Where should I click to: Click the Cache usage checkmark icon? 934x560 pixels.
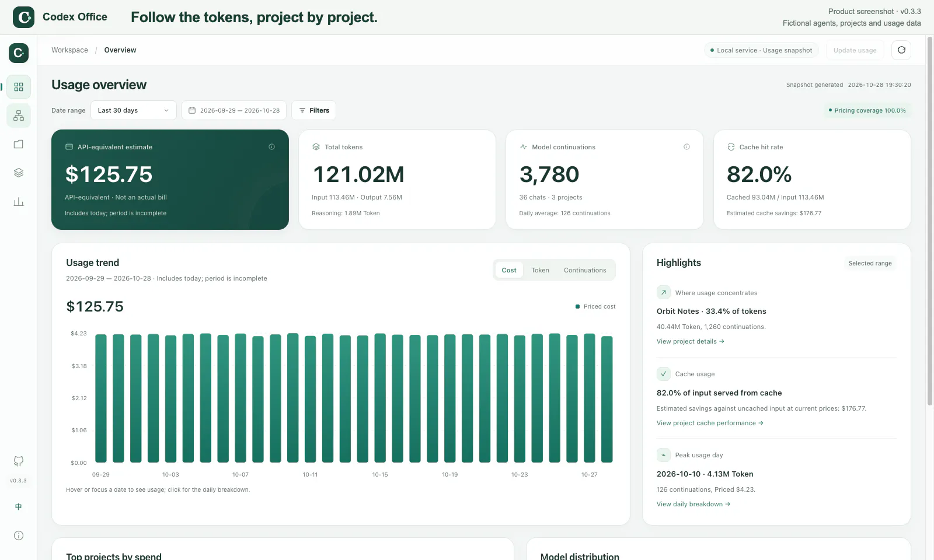point(664,374)
